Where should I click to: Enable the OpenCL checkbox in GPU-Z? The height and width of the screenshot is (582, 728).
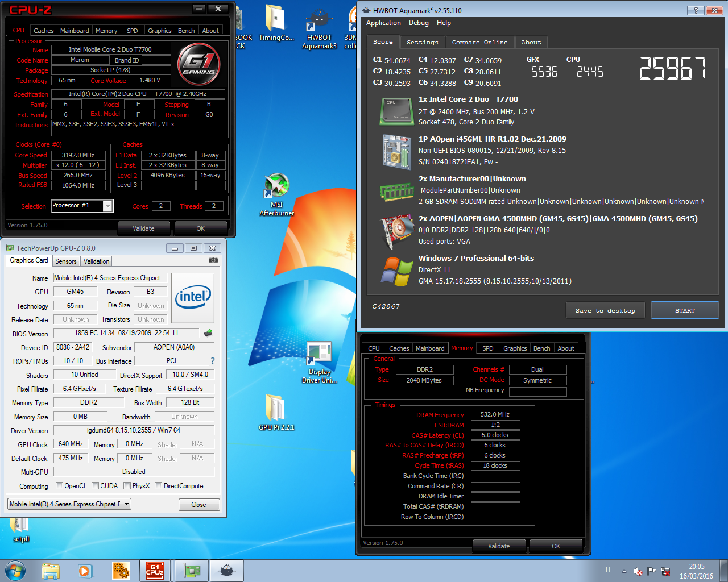coord(59,486)
